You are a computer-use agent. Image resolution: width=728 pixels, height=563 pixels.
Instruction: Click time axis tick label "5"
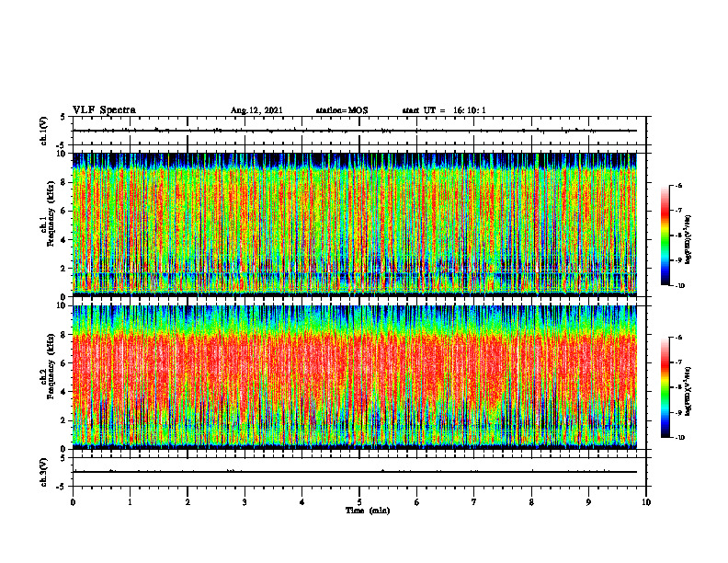[359, 502]
